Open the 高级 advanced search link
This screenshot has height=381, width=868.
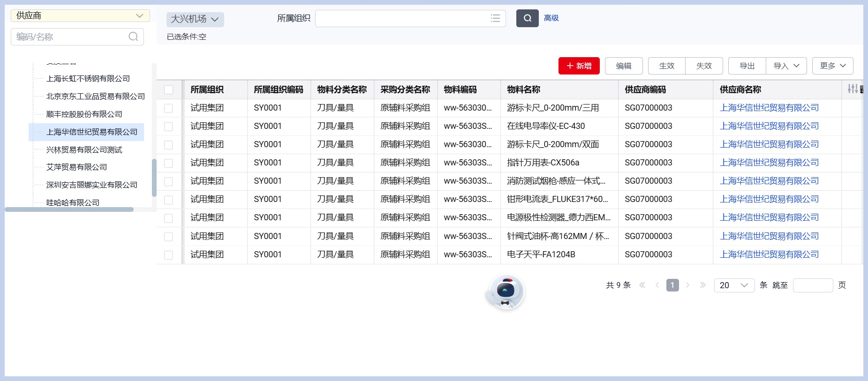[551, 18]
